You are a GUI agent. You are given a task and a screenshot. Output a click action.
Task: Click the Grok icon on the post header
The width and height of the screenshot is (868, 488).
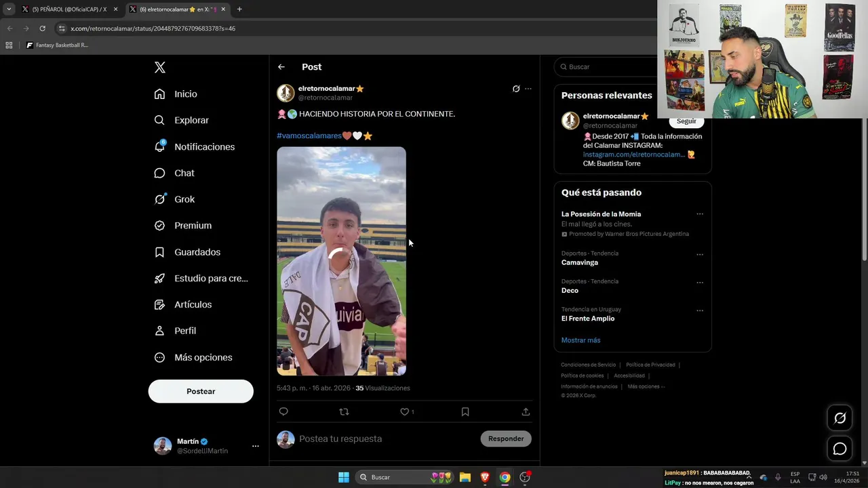(x=516, y=89)
